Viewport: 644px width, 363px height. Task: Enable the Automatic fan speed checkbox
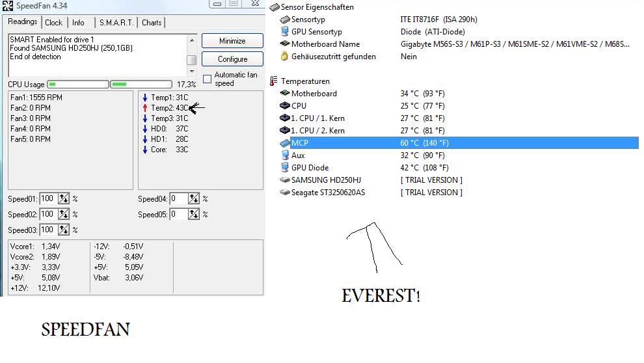pos(208,79)
